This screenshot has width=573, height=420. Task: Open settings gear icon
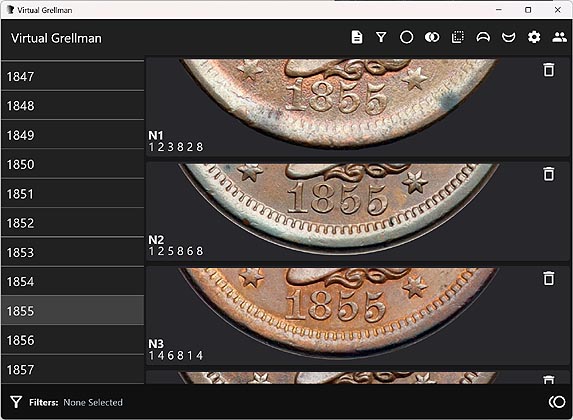pos(534,37)
